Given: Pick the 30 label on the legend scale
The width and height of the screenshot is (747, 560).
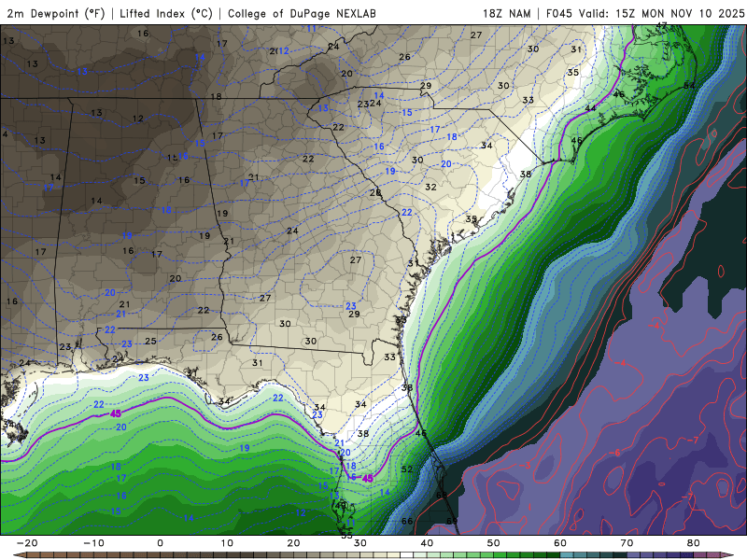Looking at the screenshot, I should pyautogui.click(x=360, y=543).
